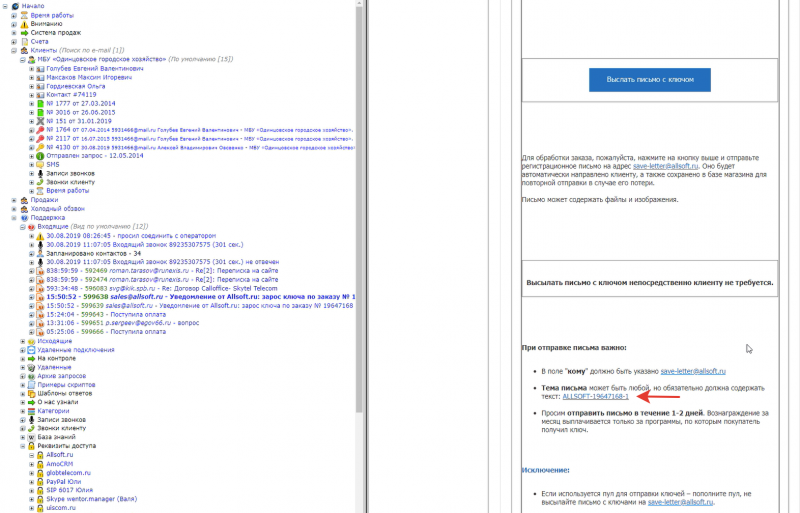Open the ALLSOFT-19647168-1 link

595,396
